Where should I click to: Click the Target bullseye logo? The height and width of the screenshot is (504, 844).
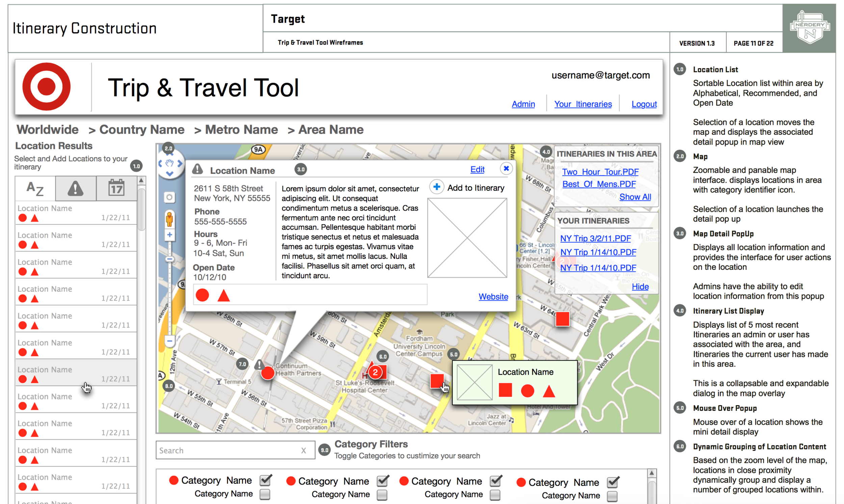click(47, 87)
